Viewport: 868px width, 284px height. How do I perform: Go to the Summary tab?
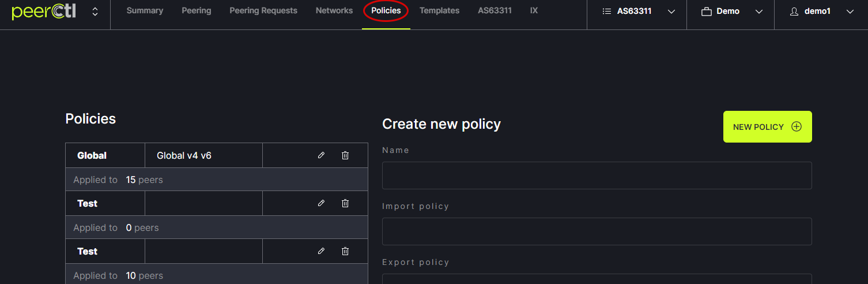[x=145, y=11]
